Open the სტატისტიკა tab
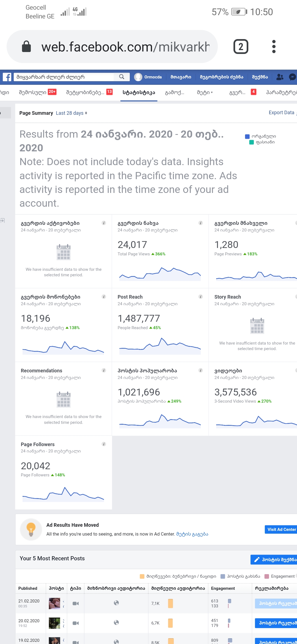This screenshot has height=644, width=297. tap(139, 92)
